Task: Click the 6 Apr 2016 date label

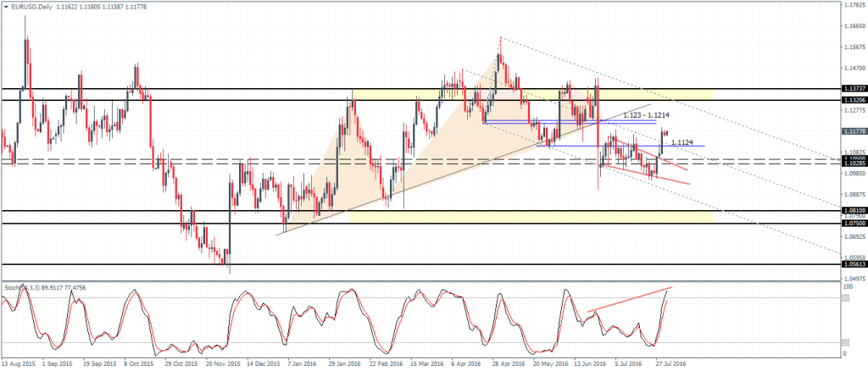Action: pyautogui.click(x=466, y=364)
